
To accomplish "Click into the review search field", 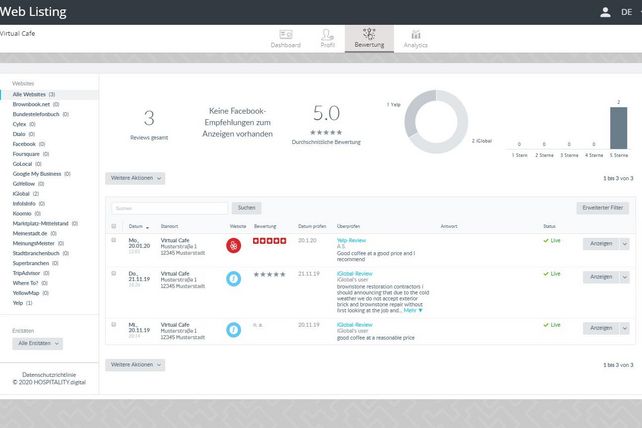I will [169, 208].
